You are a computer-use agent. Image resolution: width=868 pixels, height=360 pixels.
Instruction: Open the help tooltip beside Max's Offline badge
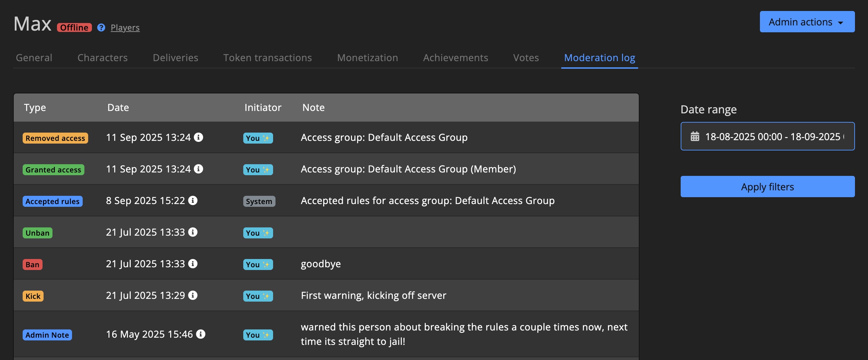click(x=101, y=27)
